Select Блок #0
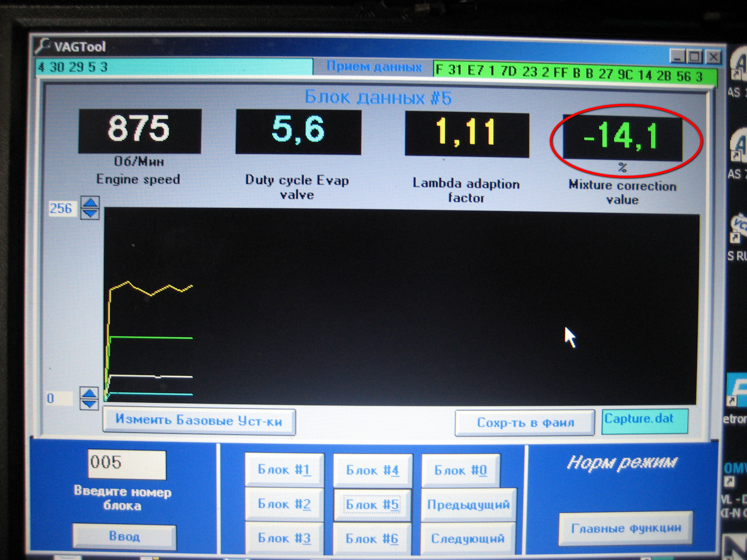747x560 pixels. 461,471
